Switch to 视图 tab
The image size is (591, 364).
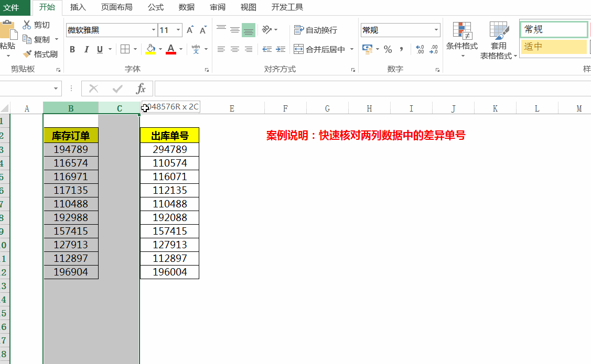[249, 7]
